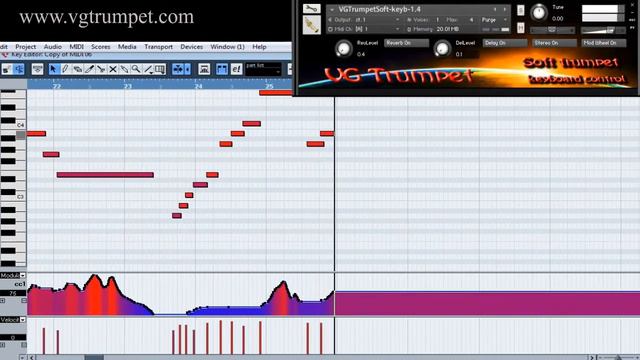640x360 pixels.
Task: Select the Erase tool
Action: coord(77,69)
